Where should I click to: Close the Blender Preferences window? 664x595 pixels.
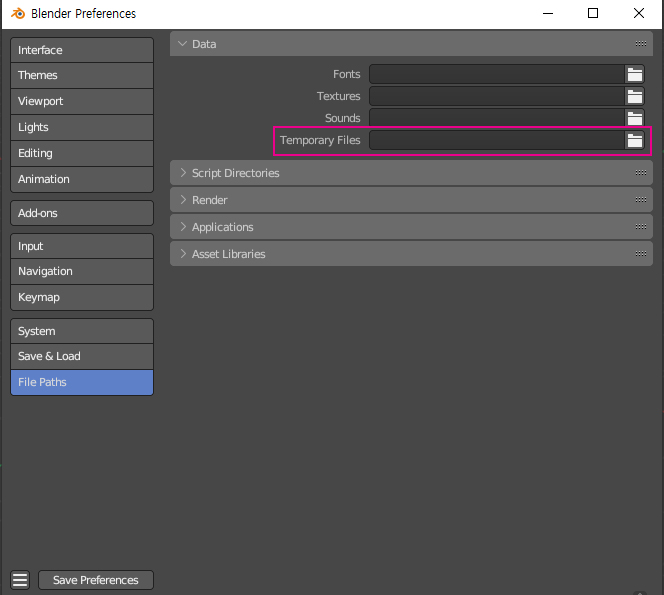(x=639, y=14)
